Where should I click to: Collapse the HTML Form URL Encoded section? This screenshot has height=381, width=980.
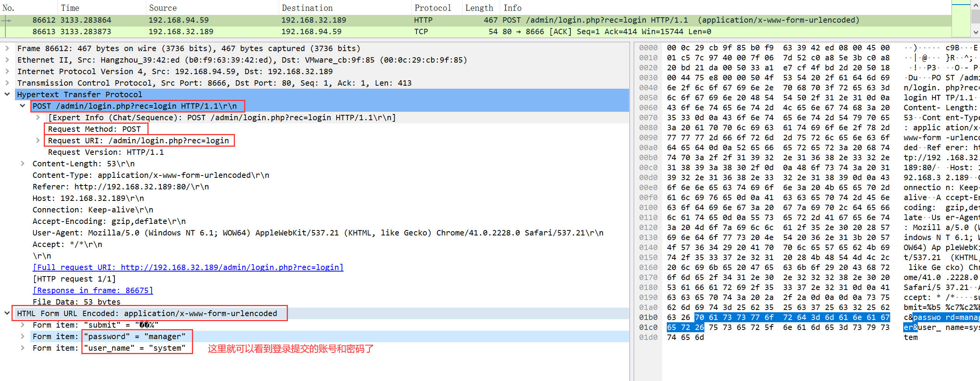click(x=7, y=313)
